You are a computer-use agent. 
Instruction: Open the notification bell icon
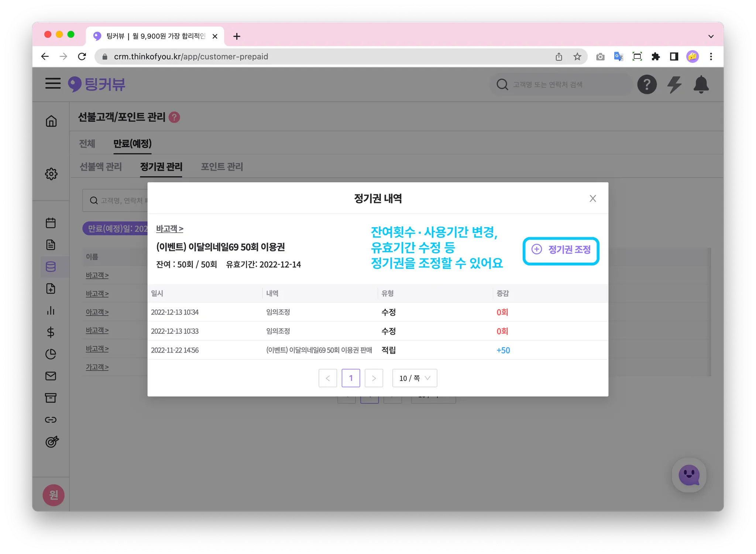click(701, 84)
